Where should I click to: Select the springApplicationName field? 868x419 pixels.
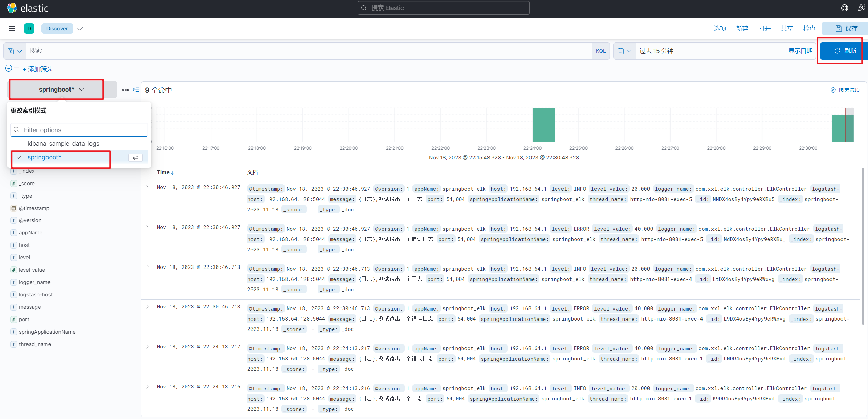point(47,332)
